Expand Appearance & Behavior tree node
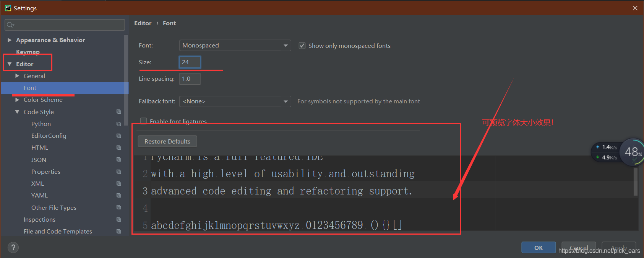The width and height of the screenshot is (644, 258). pyautogui.click(x=10, y=40)
